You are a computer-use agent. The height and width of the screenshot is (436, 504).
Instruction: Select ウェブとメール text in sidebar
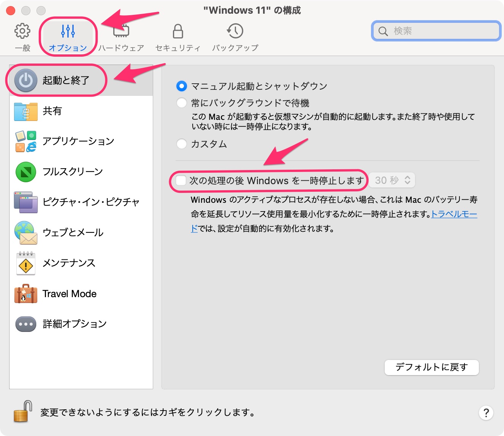click(73, 233)
